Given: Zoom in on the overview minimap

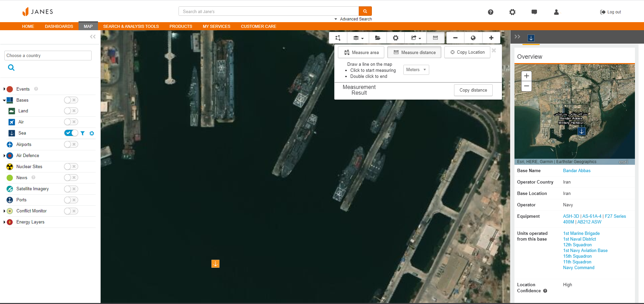Looking at the screenshot, I should click(527, 76).
